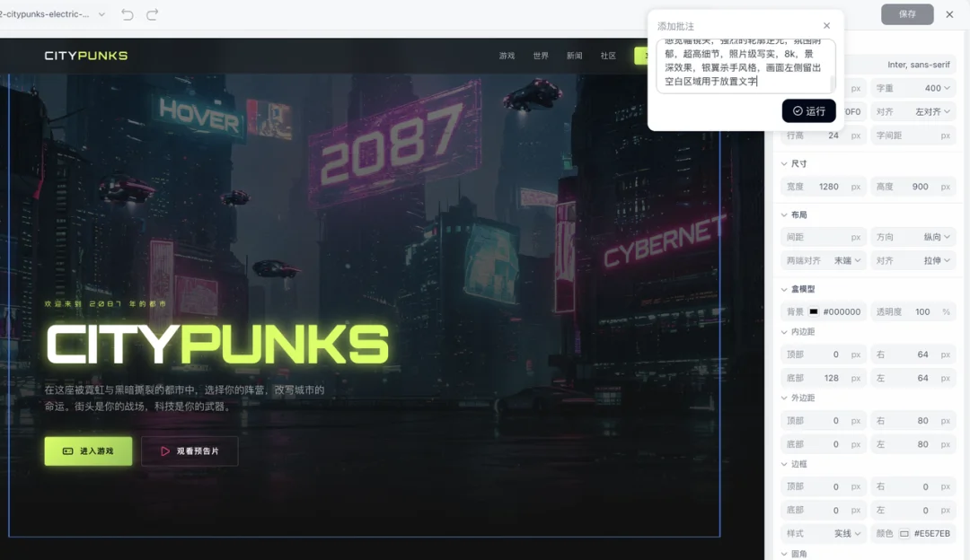Select the 欢迎来到 2087 年的都市 tagline
Viewport: 970px width, 560px height.
coord(105,304)
